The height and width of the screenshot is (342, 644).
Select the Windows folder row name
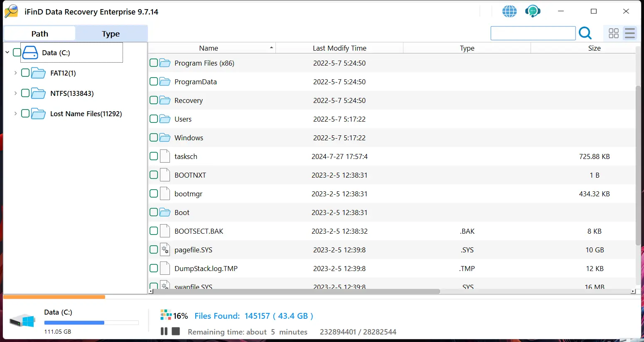[x=189, y=138]
